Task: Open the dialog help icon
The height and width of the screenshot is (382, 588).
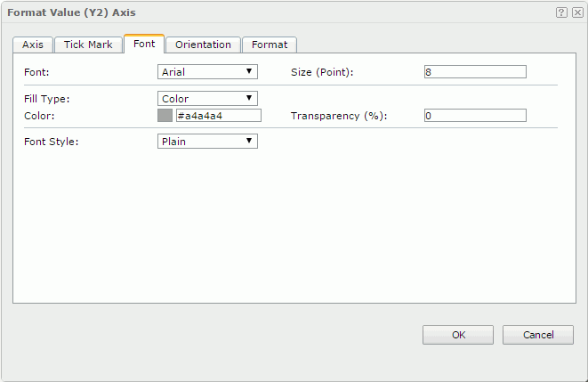Action: (561, 12)
